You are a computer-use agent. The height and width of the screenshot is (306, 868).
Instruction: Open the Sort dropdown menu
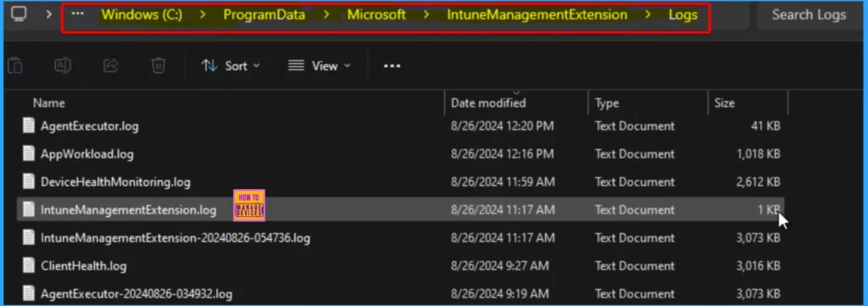(x=231, y=66)
